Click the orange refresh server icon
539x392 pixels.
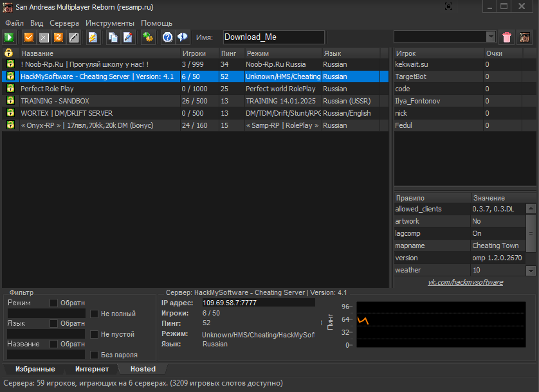coord(59,37)
